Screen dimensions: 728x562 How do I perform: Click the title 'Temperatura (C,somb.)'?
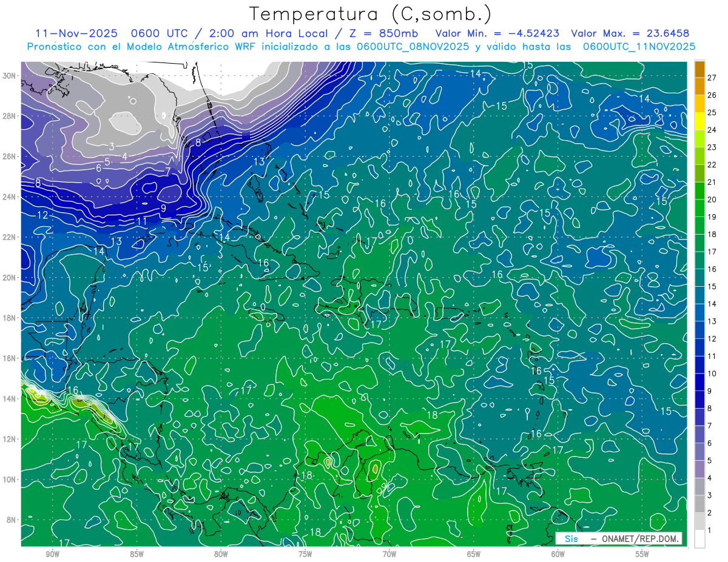point(371,14)
